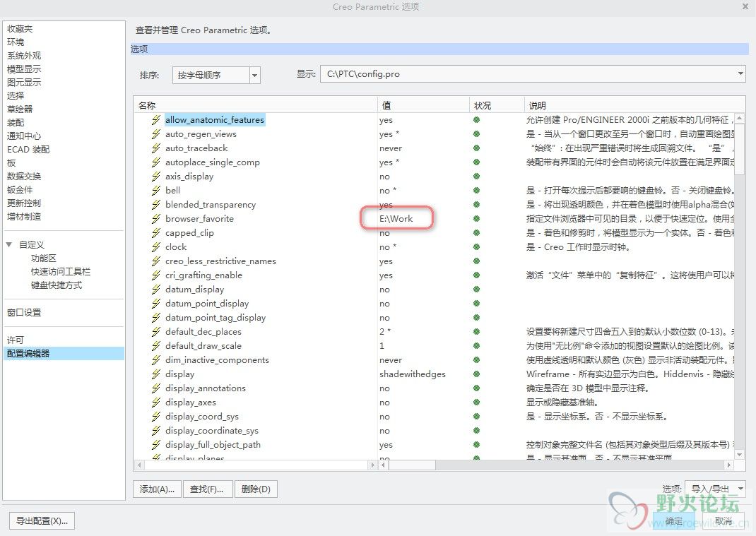Open the 导入/导出 options dropdown
Image resolution: width=756 pixels, height=536 pixels.
(715, 489)
